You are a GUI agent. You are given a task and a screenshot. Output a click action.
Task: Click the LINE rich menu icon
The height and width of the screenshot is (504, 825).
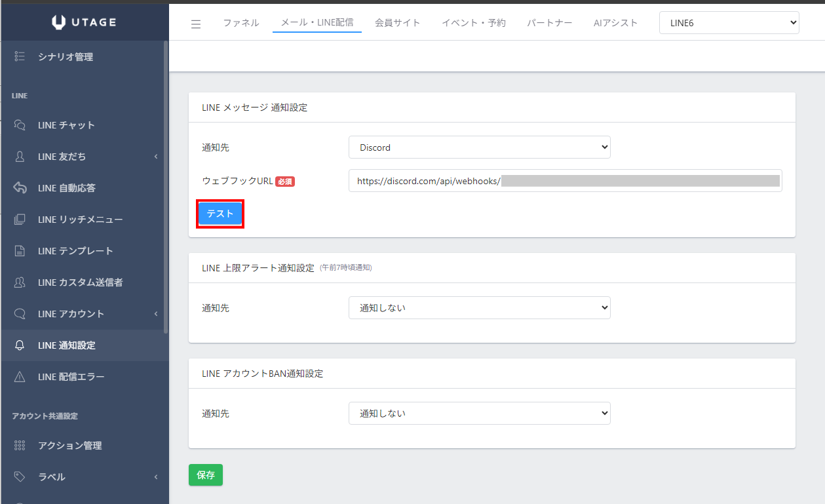tap(20, 220)
